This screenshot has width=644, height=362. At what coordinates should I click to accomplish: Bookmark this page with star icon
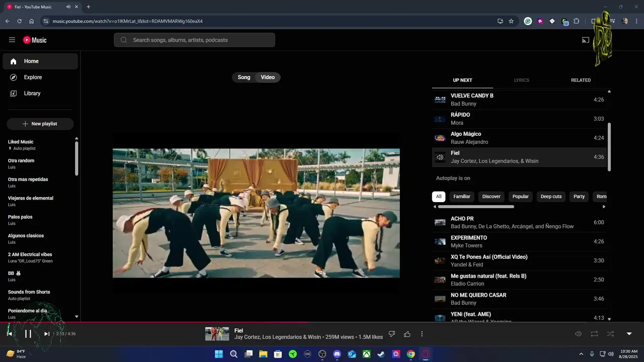point(511,21)
